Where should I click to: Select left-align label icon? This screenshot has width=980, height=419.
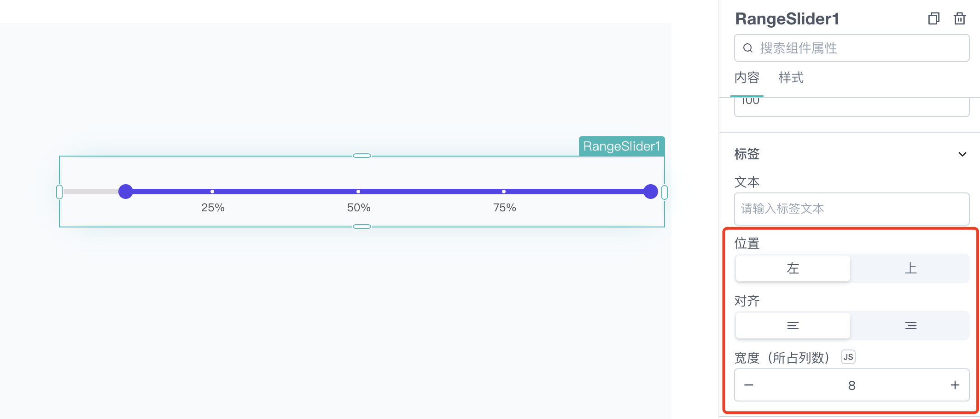tap(793, 326)
